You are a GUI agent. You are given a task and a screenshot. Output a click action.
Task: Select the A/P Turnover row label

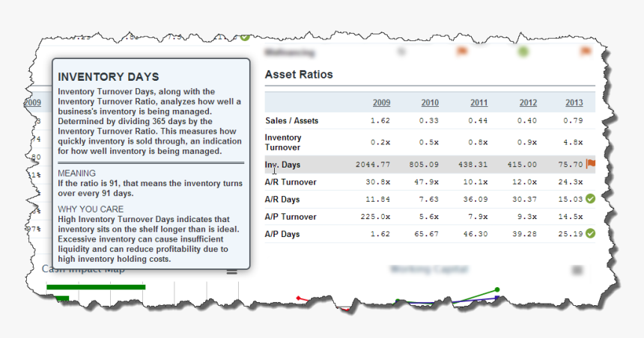(291, 216)
